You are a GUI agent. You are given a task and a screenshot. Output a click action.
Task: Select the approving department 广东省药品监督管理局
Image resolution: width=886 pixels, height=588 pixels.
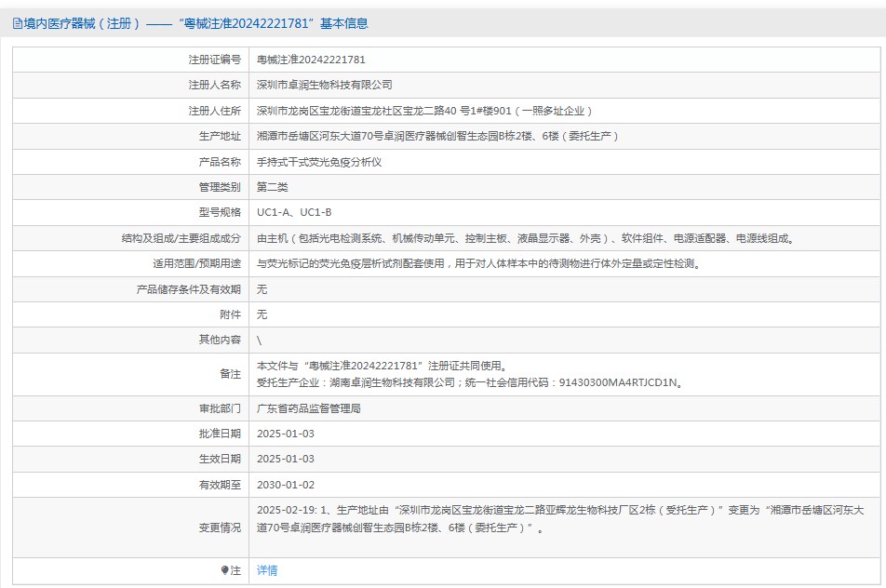pos(308,408)
